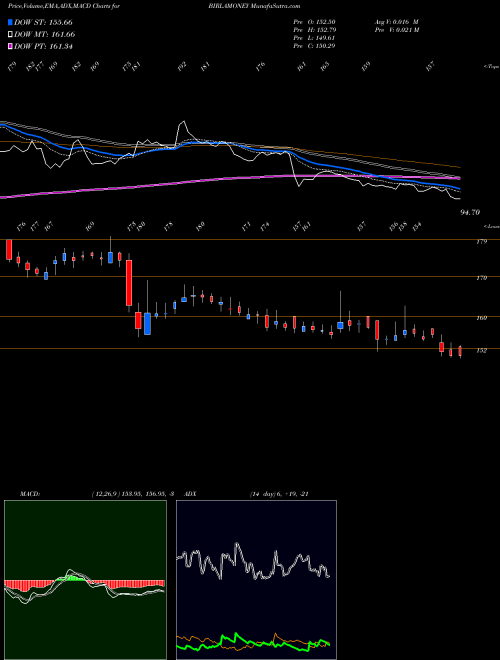The image size is (500, 660).
Task: Select the DOW MT: 161.66 label
Action: click(x=44, y=34)
